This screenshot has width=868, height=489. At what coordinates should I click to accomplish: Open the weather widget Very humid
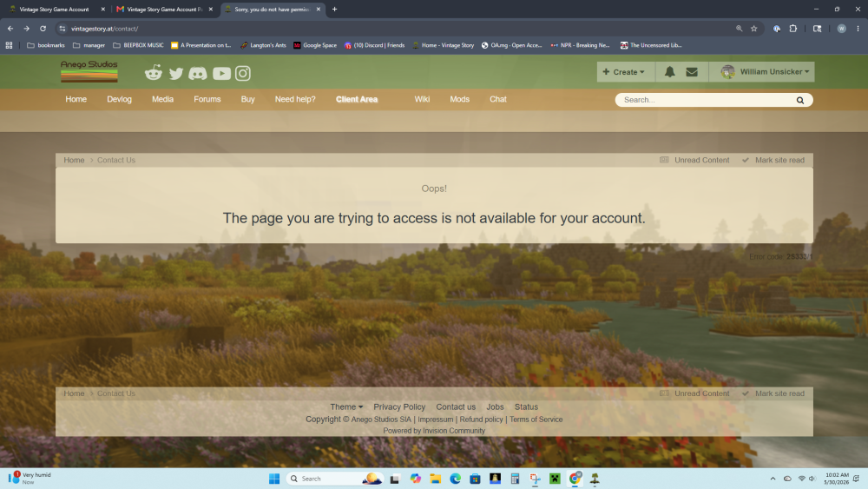[30, 479]
